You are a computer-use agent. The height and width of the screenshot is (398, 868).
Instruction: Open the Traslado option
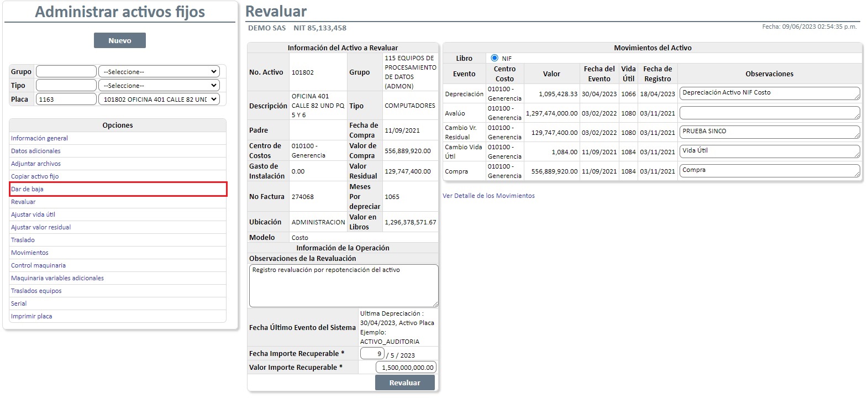[23, 240]
